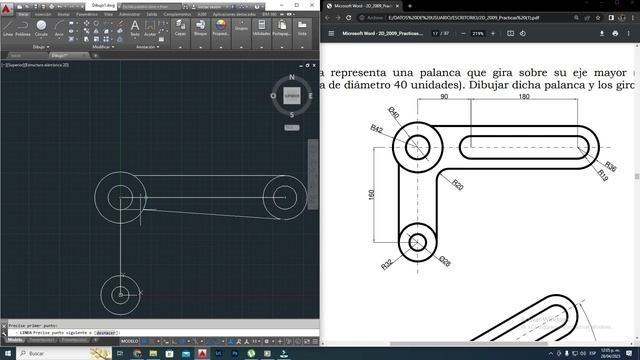This screenshot has width=640, height=360.
Task: Click the Windows taskbar Buscar search box
Action: coord(63,353)
